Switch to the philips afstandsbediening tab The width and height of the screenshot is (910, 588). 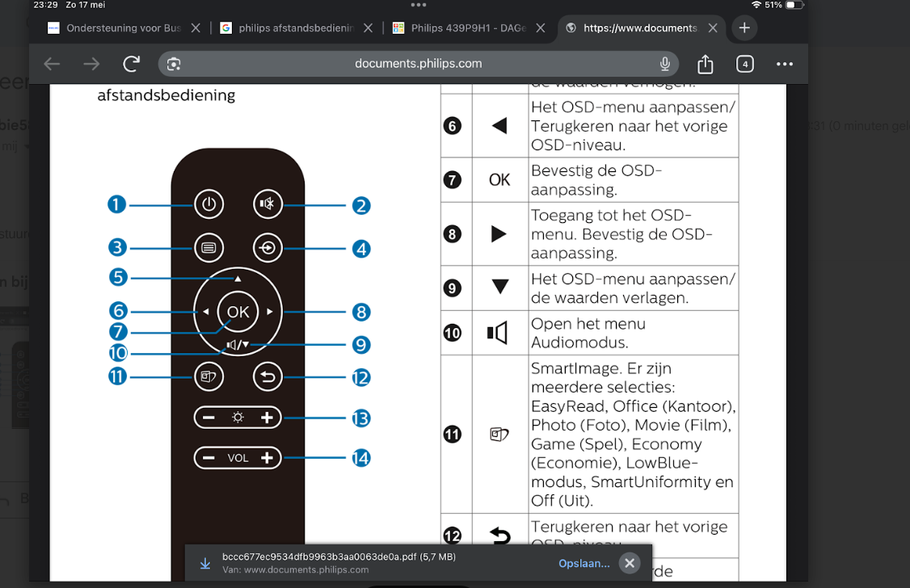click(289, 27)
